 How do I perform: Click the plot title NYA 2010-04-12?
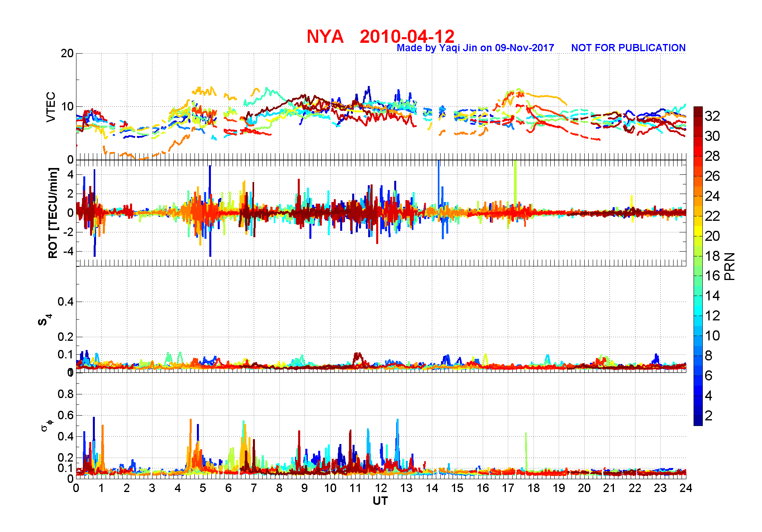(381, 36)
